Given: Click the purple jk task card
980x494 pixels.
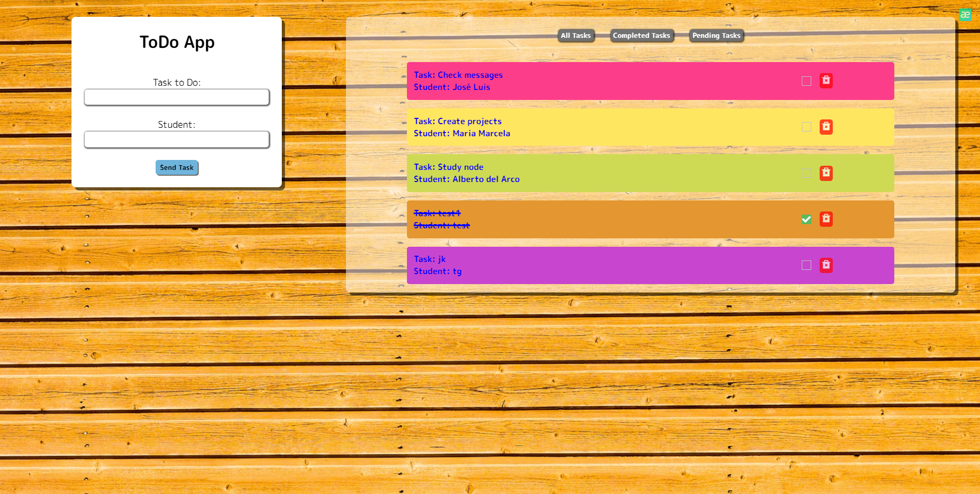Looking at the screenshot, I should (631, 265).
